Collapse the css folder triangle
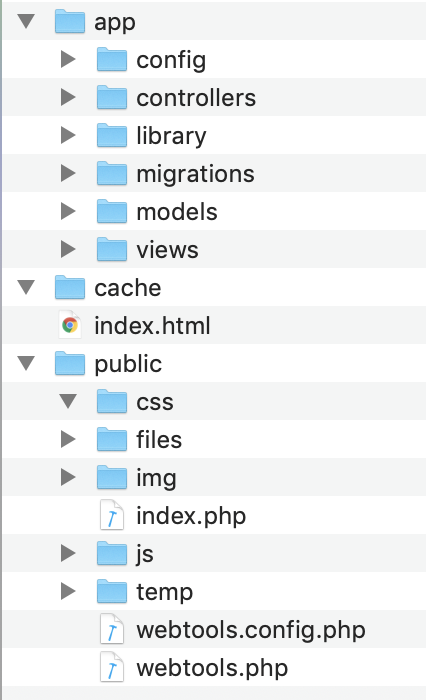This screenshot has width=426, height=700. click(68, 401)
